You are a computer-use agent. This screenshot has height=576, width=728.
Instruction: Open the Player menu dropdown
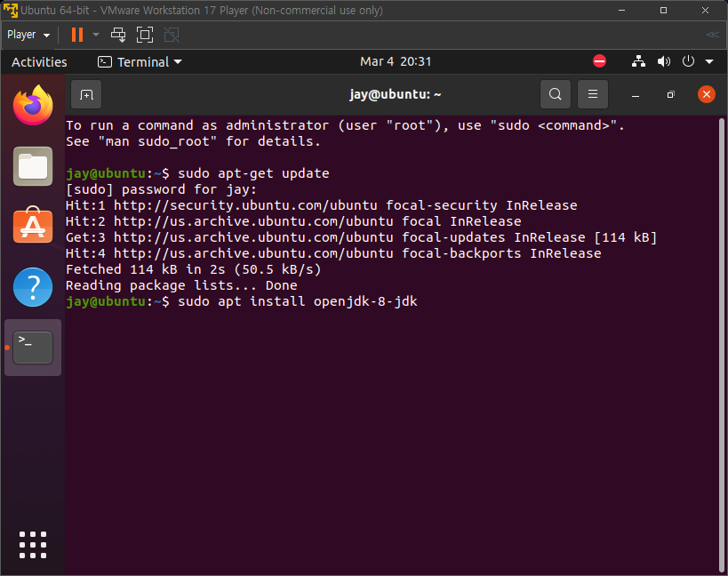coord(28,35)
